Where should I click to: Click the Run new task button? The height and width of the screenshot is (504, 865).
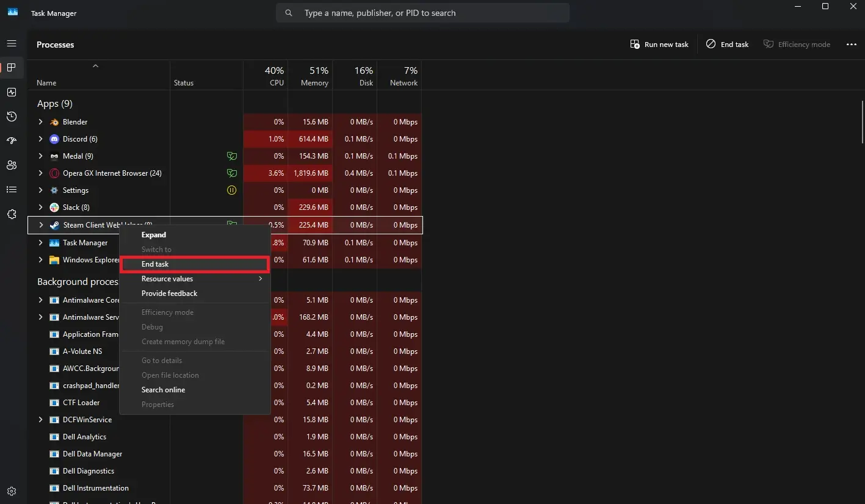point(659,45)
